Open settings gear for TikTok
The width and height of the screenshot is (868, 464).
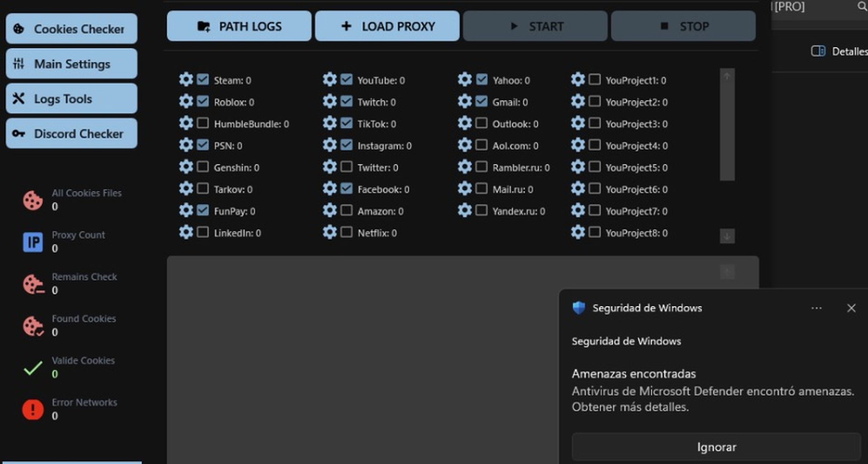click(330, 123)
